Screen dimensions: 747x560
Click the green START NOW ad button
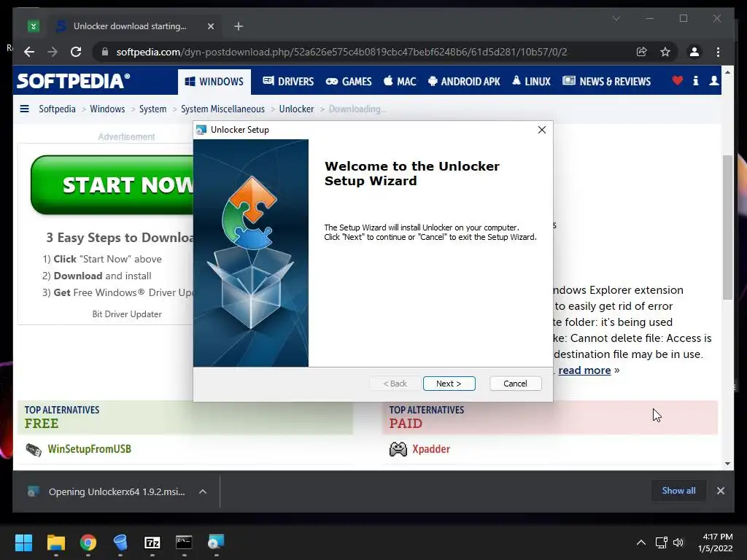(112, 184)
